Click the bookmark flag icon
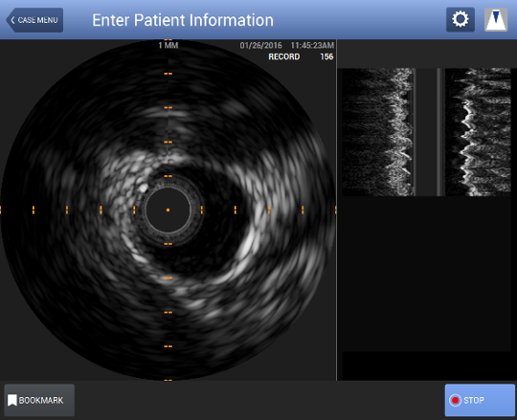Viewport: 517px width, 420px height. tap(12, 400)
